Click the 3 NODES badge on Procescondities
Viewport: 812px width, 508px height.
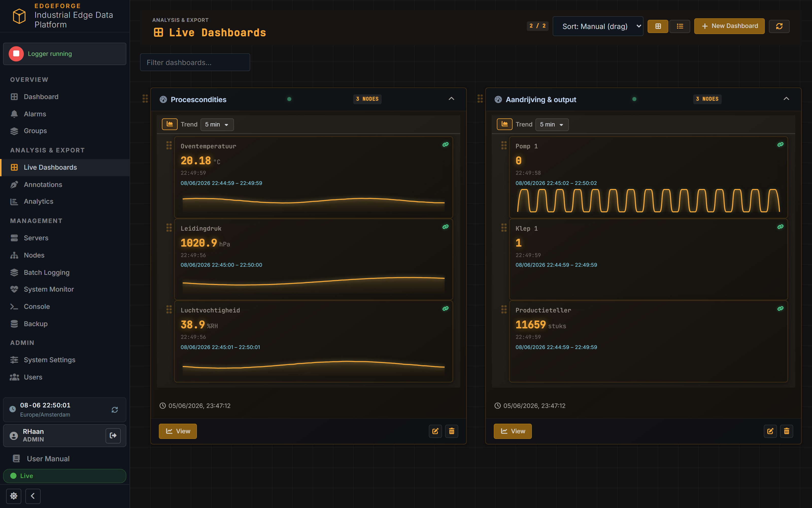367,99
